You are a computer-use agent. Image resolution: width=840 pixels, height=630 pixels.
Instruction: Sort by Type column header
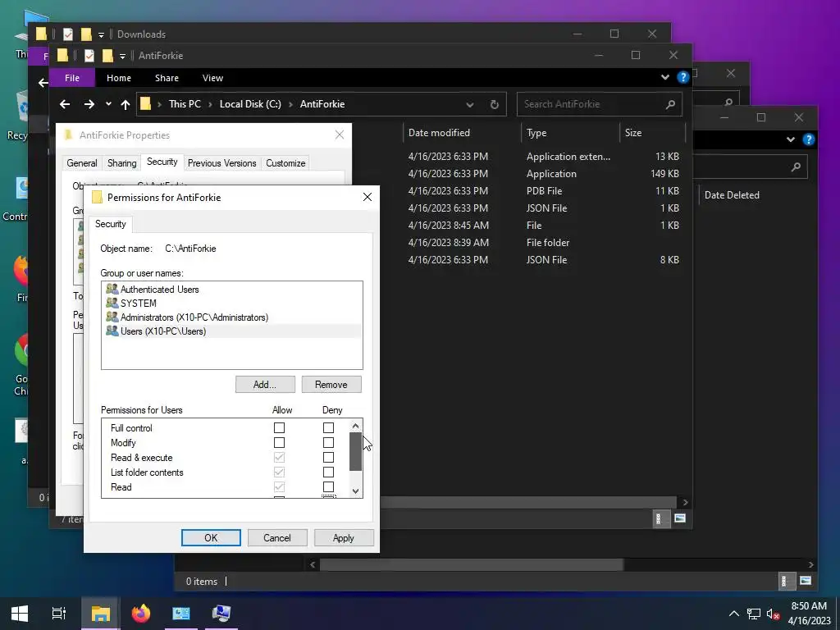click(571, 132)
